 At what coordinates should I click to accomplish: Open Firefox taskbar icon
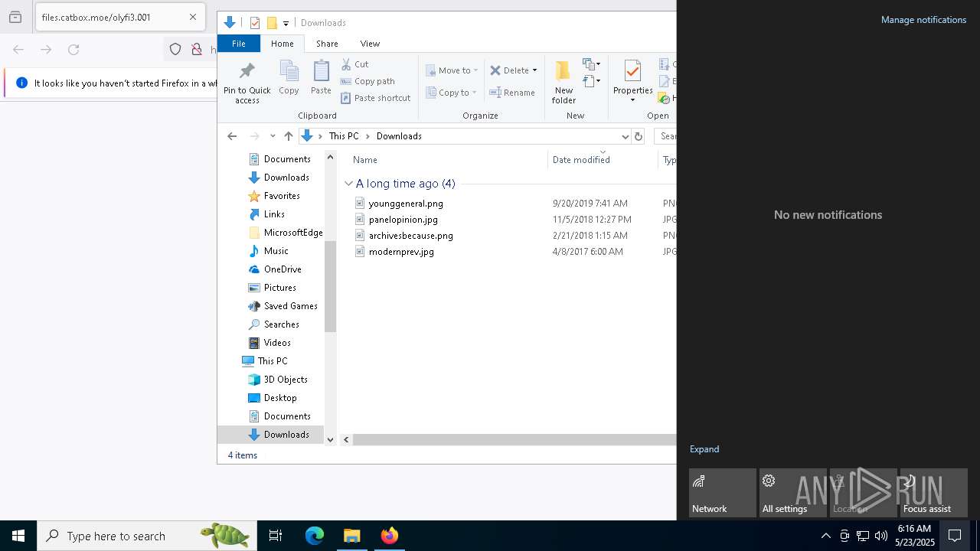click(390, 536)
